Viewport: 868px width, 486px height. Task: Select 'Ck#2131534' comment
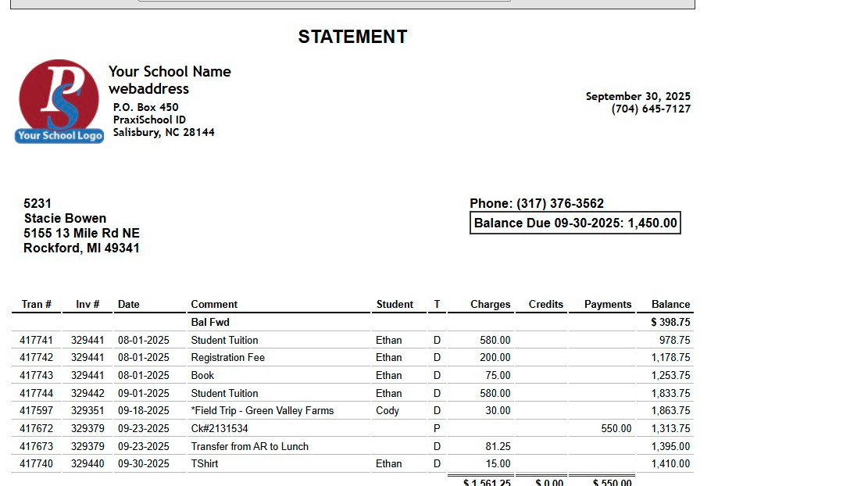pyautogui.click(x=220, y=428)
